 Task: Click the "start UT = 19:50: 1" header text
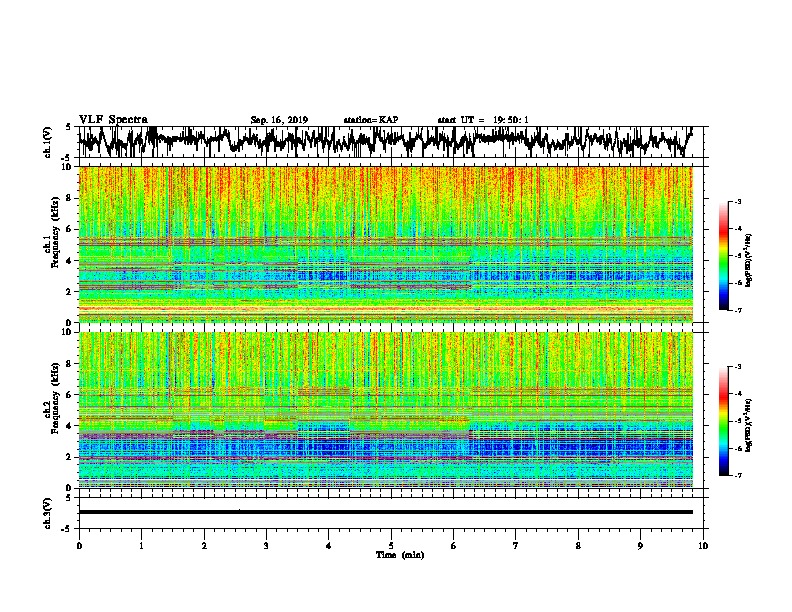482,120
